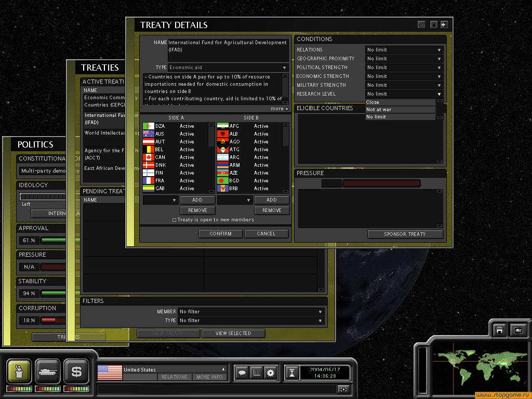Open the Politics advisor panel icon
532x399 pixels.
click(19, 371)
